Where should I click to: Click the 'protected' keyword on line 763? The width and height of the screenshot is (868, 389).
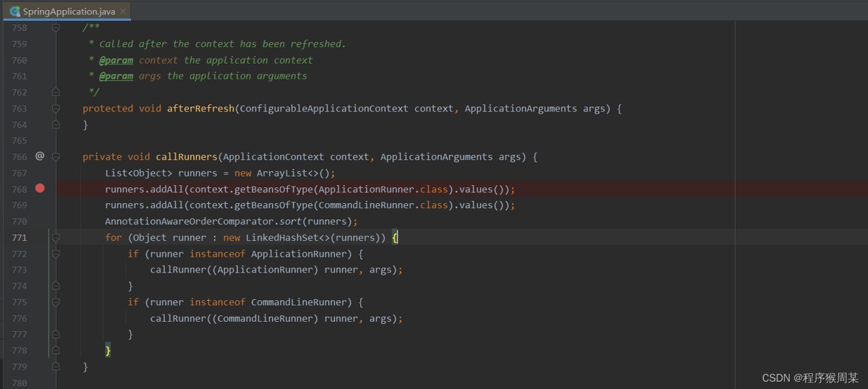click(x=108, y=108)
